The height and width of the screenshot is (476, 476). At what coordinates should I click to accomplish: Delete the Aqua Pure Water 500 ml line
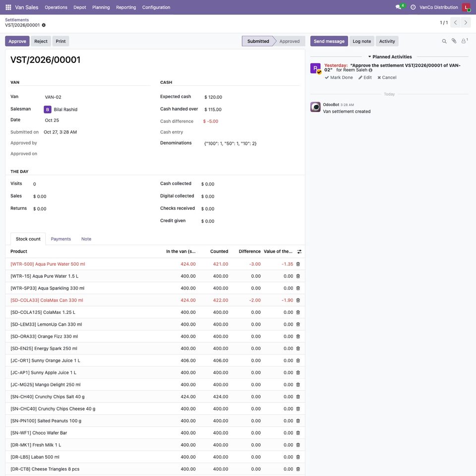[298, 264]
